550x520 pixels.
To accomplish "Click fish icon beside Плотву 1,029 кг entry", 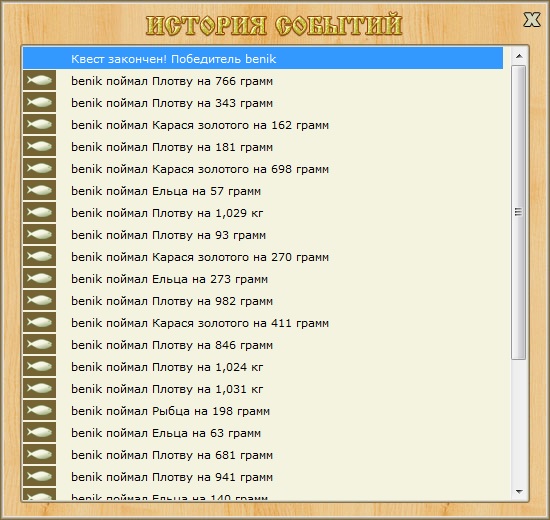I will point(39,212).
